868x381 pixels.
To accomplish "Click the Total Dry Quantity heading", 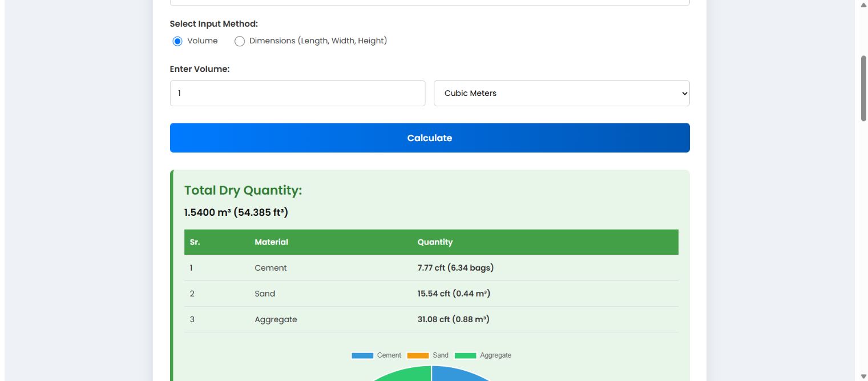I will (x=243, y=191).
